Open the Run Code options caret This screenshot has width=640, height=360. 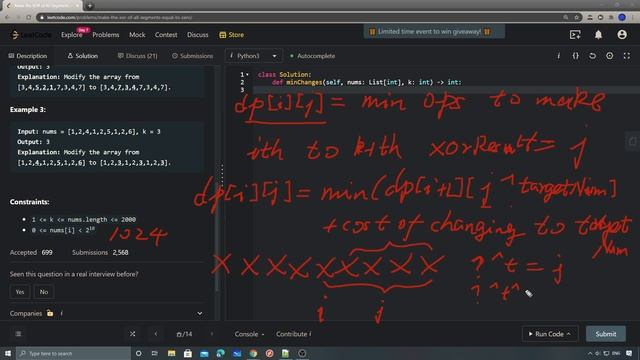pos(568,334)
